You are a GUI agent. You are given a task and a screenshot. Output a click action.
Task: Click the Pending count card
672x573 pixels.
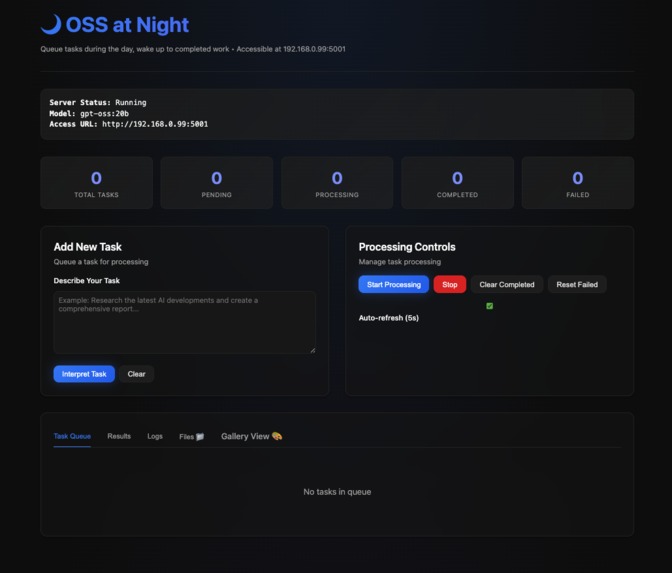coord(216,183)
